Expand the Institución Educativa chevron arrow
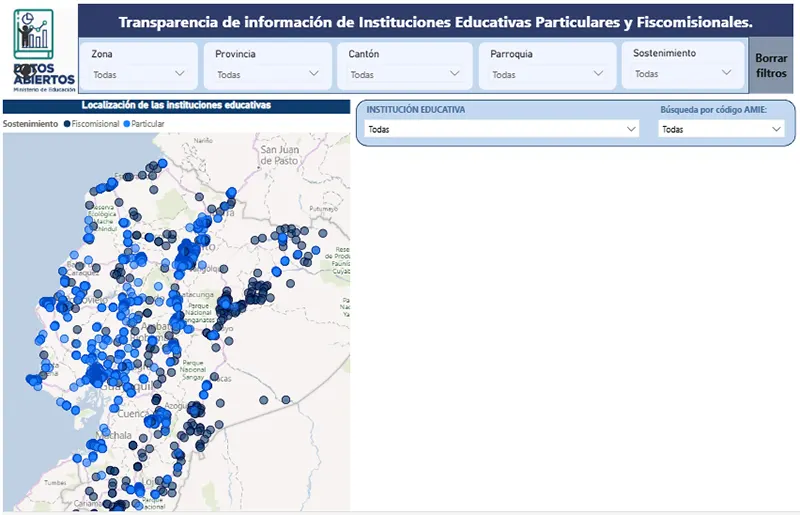 click(630, 129)
